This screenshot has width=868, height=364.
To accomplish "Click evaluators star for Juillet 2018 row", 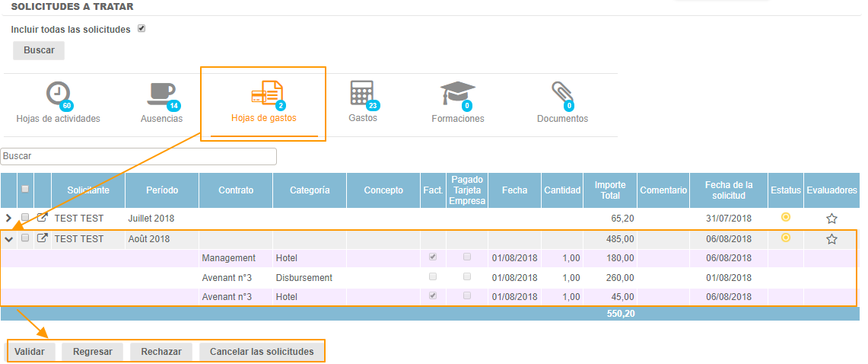I will 831,219.
